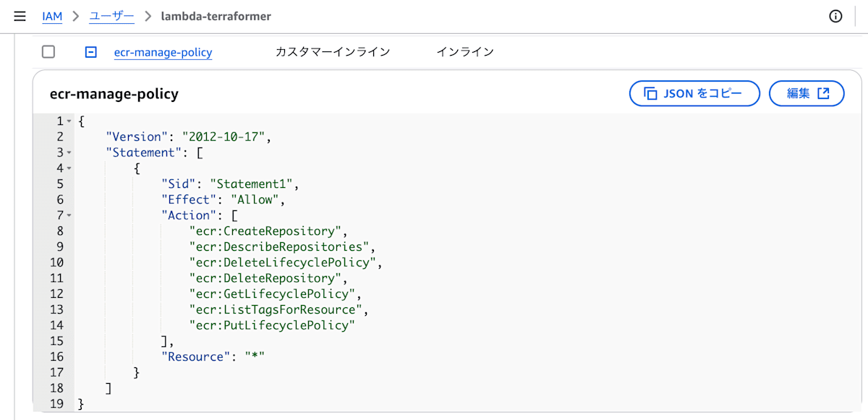Collapse the object at line 4
Screen dimensions: 868x420
[x=69, y=168]
